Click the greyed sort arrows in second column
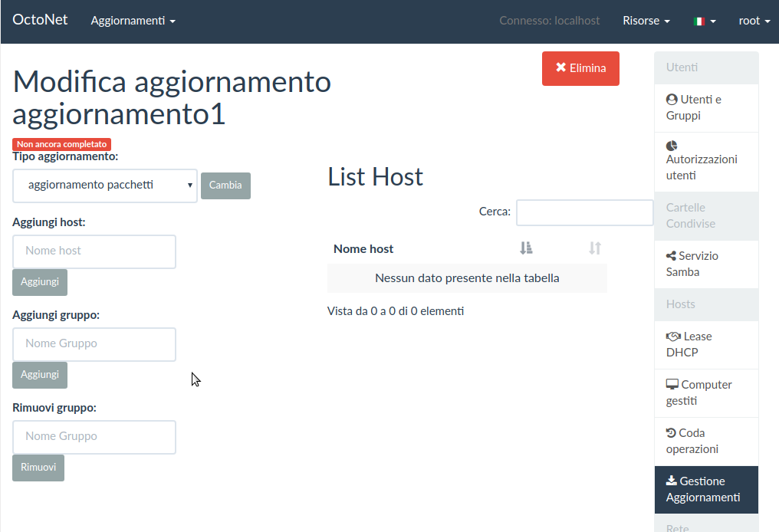The width and height of the screenshot is (779, 532). point(595,248)
